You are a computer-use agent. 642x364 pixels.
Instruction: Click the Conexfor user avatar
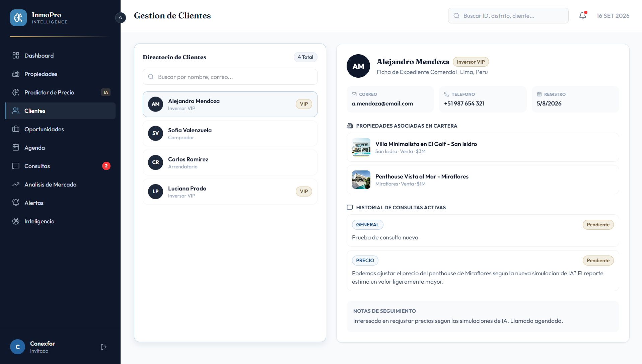tap(18, 347)
